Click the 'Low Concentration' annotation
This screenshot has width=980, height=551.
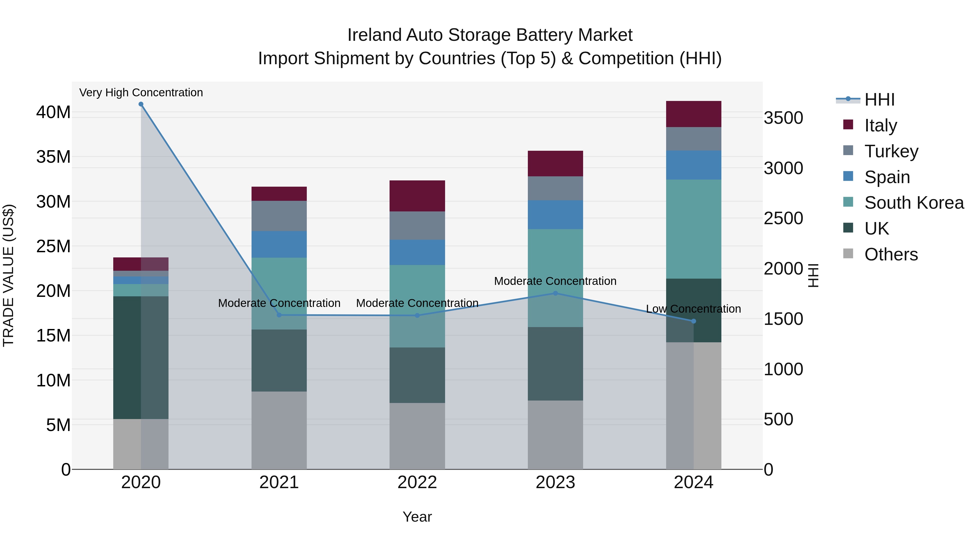coord(693,309)
